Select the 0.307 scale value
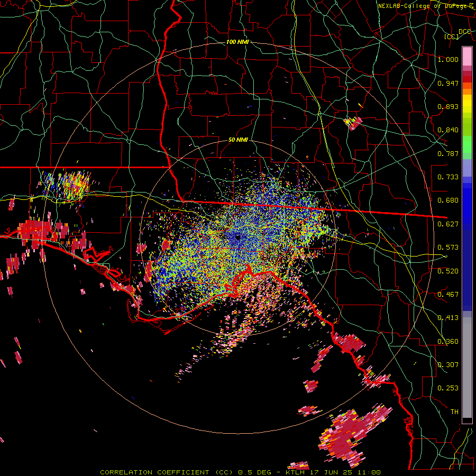476x476 pixels. (448, 365)
